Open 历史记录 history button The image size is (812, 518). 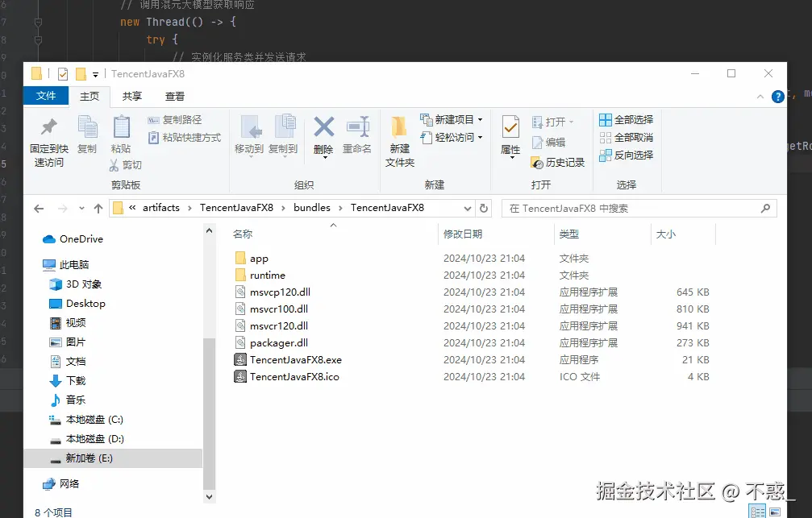pyautogui.click(x=558, y=163)
